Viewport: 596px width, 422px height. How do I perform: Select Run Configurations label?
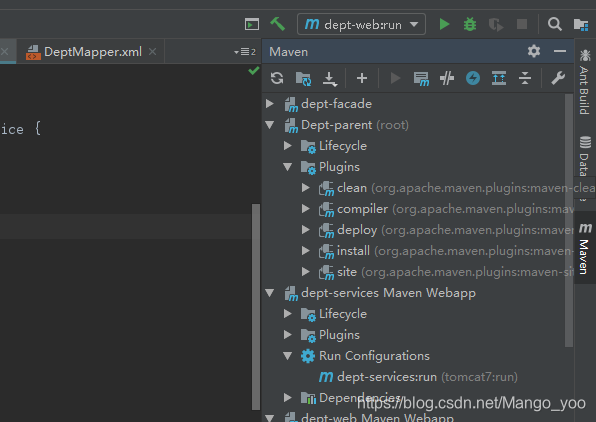[374, 356]
